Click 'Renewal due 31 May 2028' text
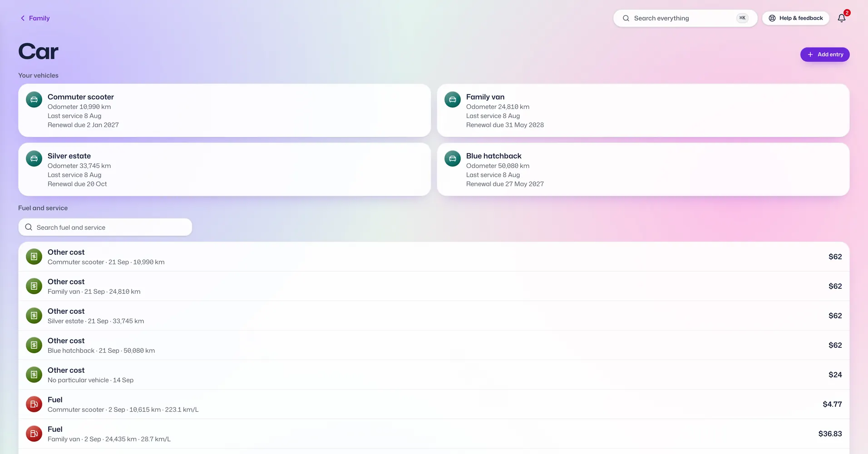 click(x=505, y=125)
